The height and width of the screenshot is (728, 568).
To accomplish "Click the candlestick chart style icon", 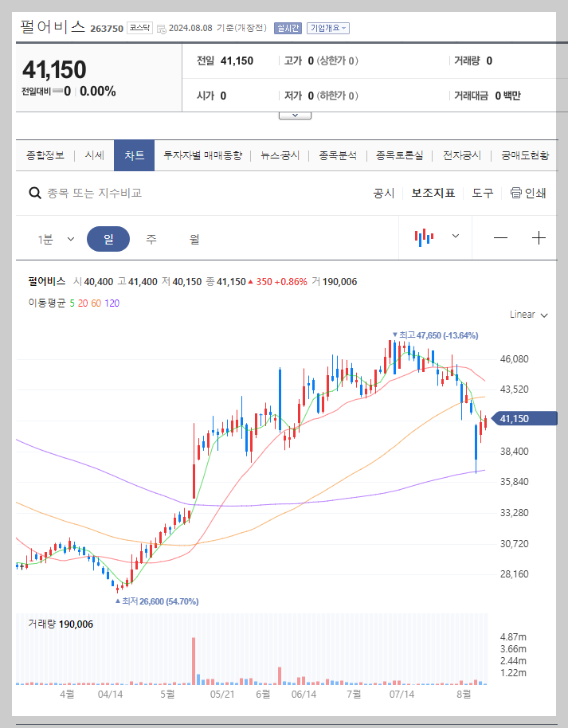I will (425, 238).
